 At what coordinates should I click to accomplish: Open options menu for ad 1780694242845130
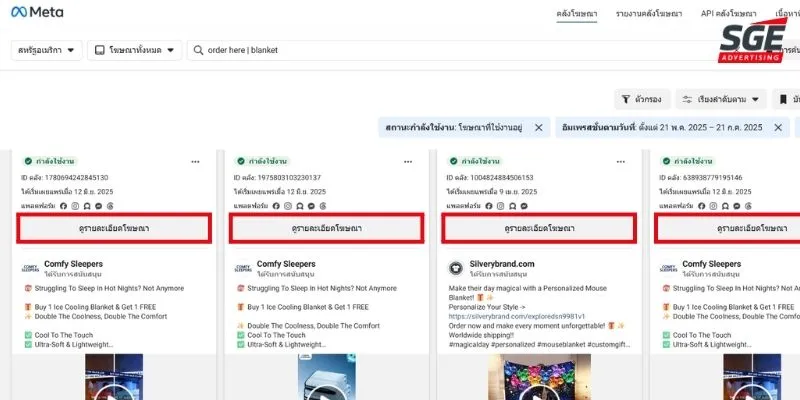[195, 162]
